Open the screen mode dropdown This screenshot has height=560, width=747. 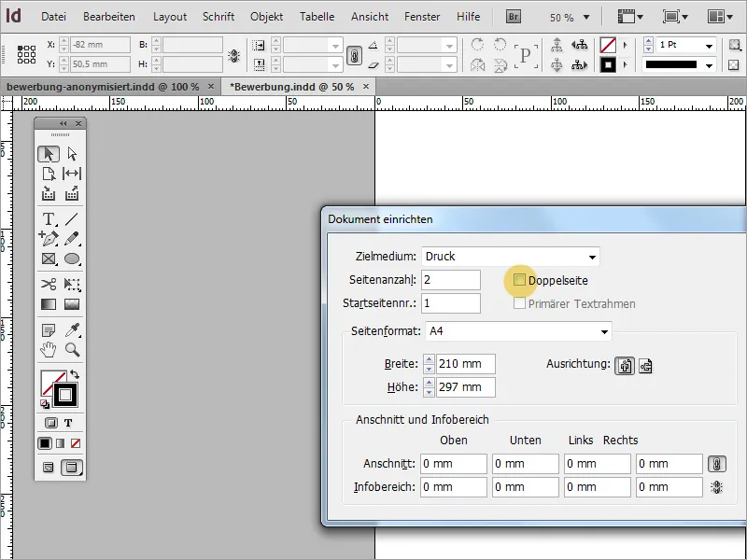tap(675, 17)
